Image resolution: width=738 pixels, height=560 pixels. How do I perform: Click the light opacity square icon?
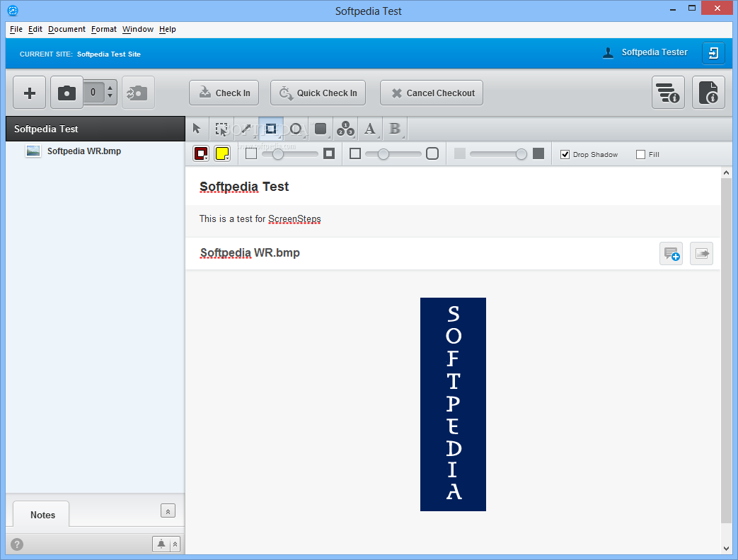coord(460,153)
